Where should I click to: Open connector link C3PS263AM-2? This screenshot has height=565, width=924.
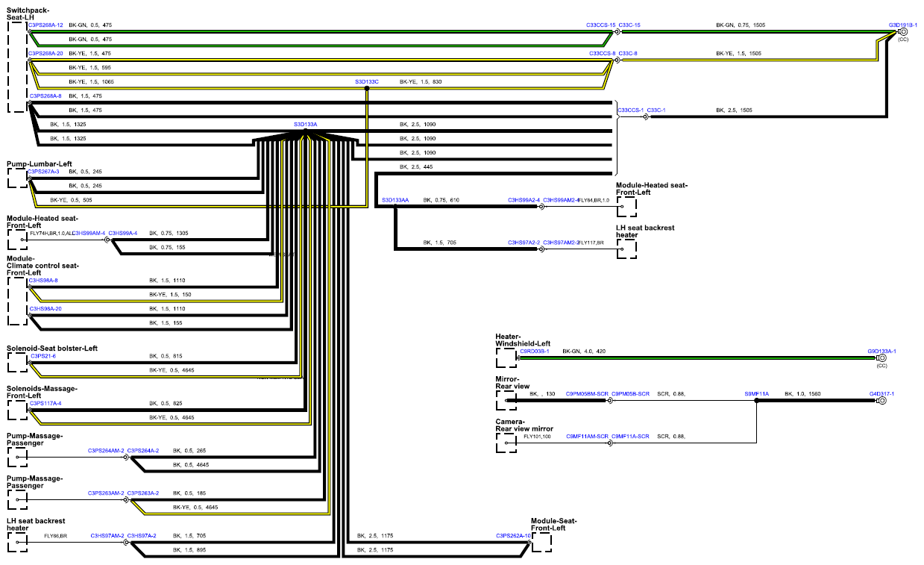click(106, 493)
